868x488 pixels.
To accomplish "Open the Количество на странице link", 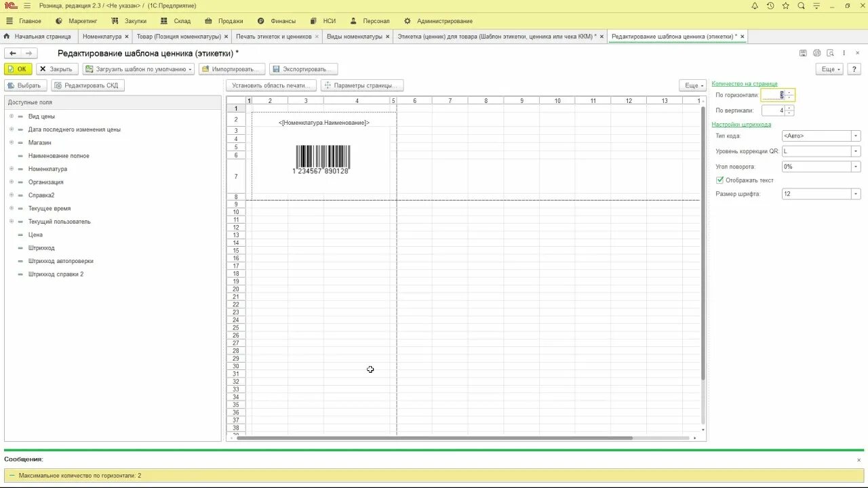I will [745, 84].
